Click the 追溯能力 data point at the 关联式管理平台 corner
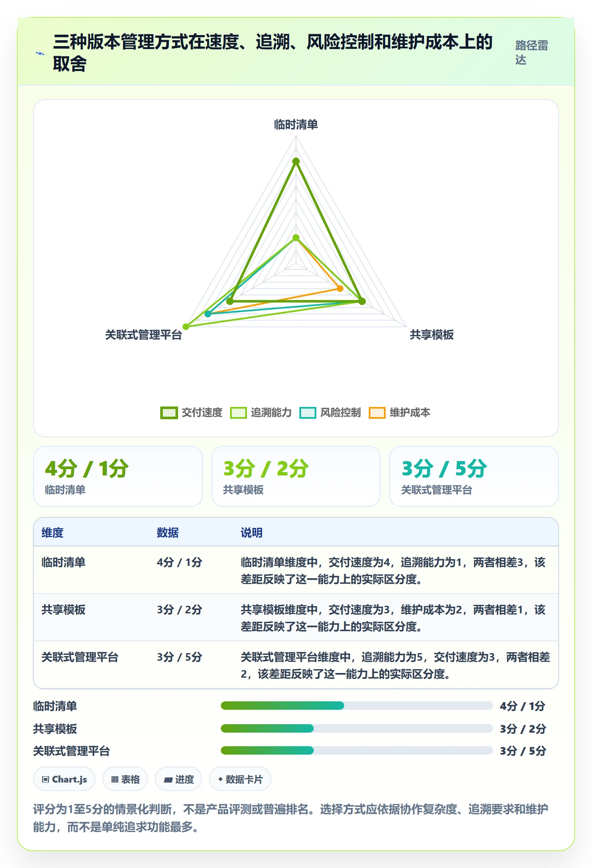The image size is (592, 868). 186,327
